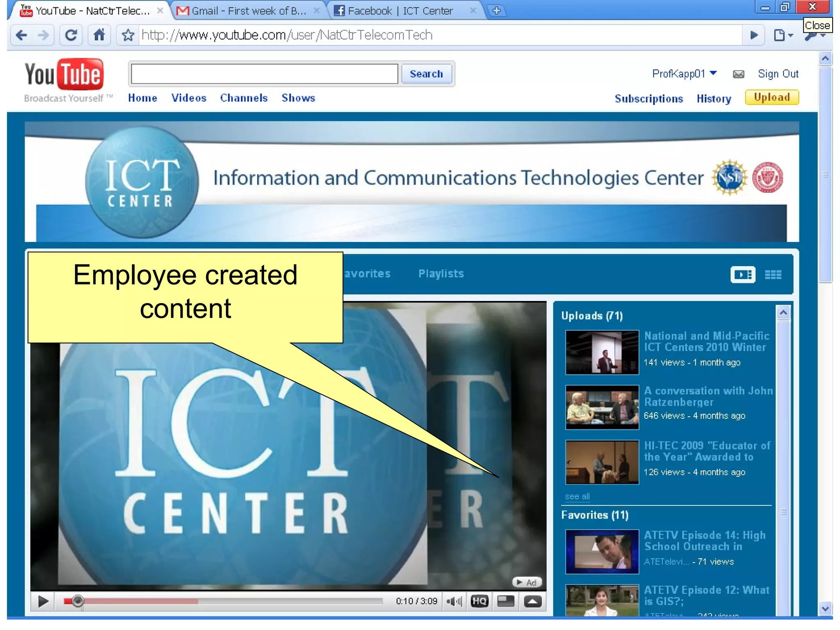Open the HI-TEC 2009 Educator of the Year video
Image resolution: width=840 pixels, height=630 pixels.
click(707, 451)
